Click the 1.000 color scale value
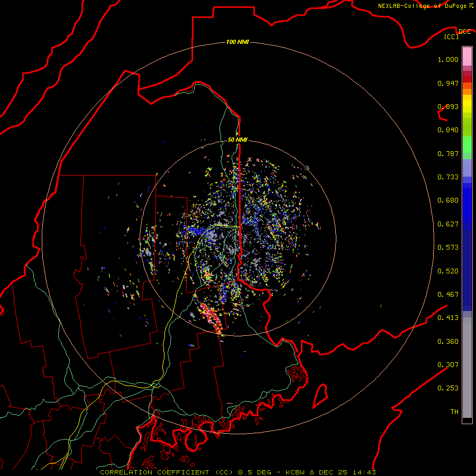Viewport: 476px width, 476px height. (x=448, y=59)
